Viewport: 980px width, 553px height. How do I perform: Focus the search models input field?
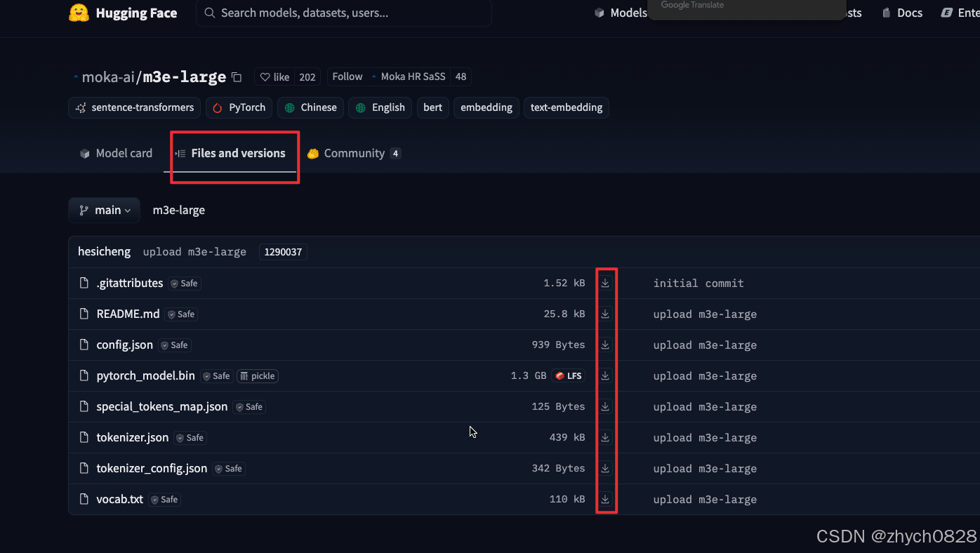point(344,13)
